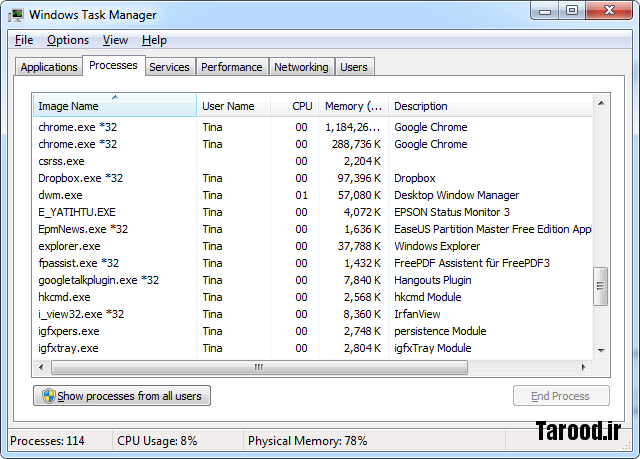Click the Hangouts Plugin description
This screenshot has height=459, width=640.
coord(433,280)
